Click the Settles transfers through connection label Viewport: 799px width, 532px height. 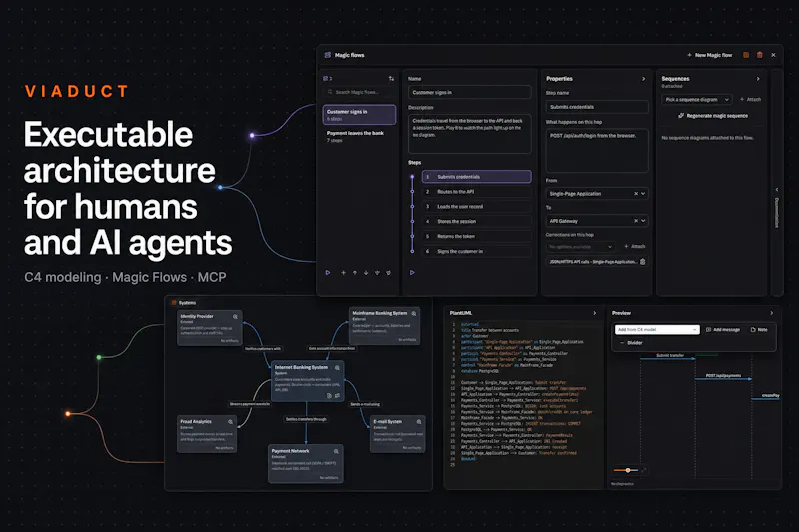pos(306,419)
